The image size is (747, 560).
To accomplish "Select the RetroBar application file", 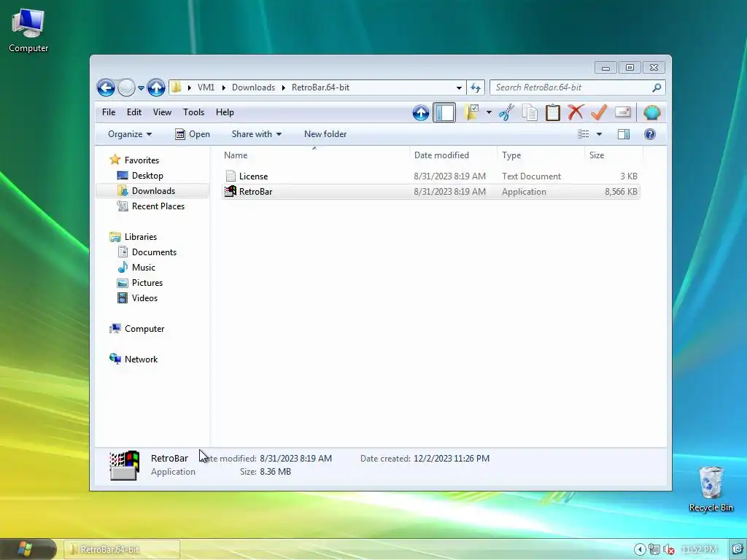I will coord(430,192).
